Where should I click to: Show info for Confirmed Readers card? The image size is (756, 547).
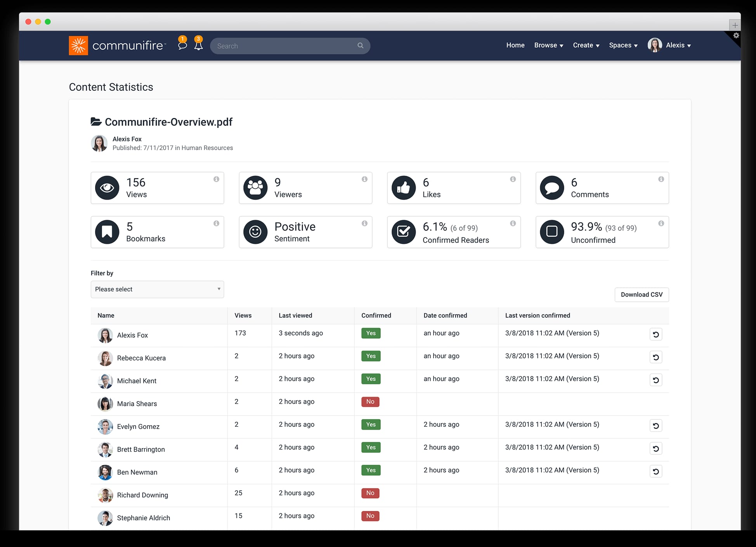point(513,223)
